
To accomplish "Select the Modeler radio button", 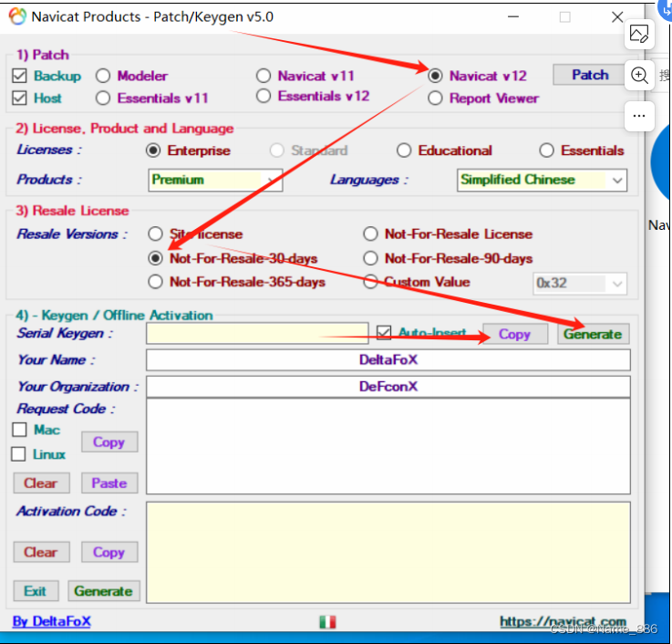I will pyautogui.click(x=103, y=76).
